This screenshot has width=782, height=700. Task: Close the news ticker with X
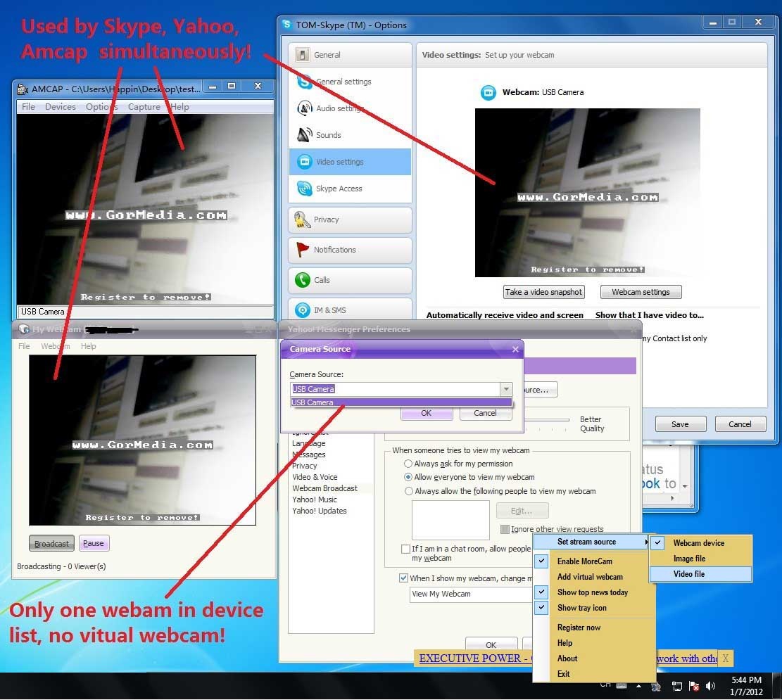(x=725, y=658)
